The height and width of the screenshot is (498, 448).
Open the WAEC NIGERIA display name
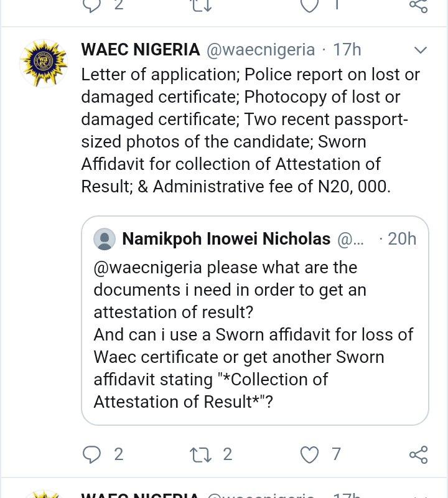pos(141,50)
